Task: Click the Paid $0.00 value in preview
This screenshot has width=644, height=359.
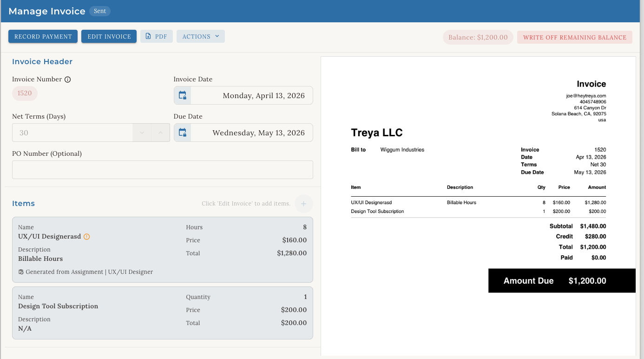Action: (598, 258)
